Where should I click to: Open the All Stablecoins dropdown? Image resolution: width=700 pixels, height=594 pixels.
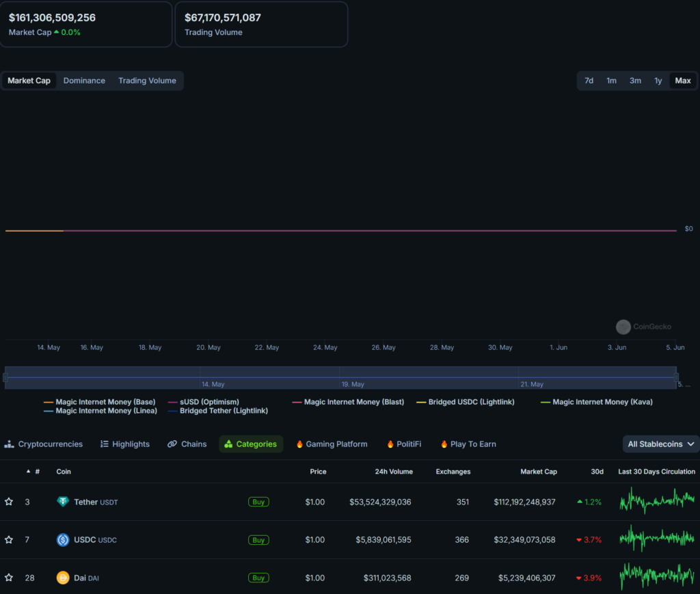660,444
